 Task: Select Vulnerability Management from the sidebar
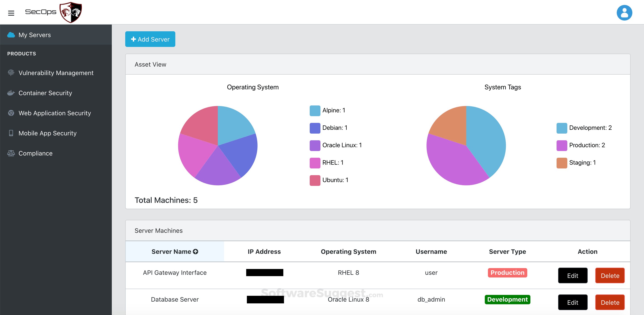coord(55,73)
